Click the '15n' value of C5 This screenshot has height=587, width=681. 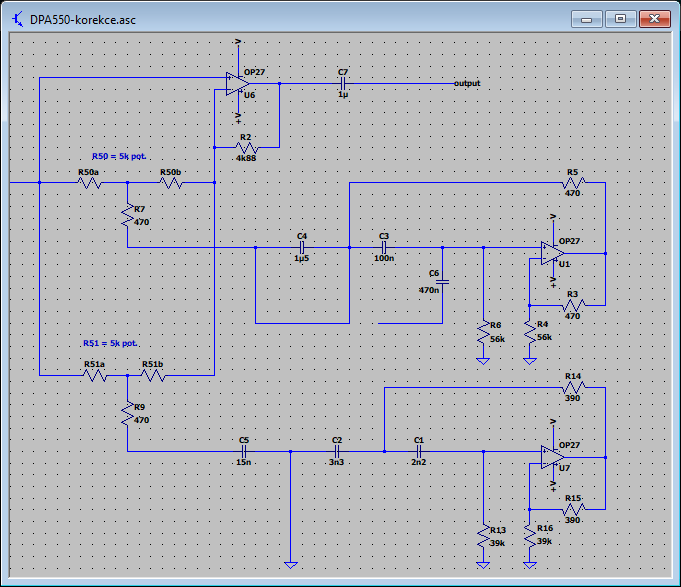click(x=244, y=462)
